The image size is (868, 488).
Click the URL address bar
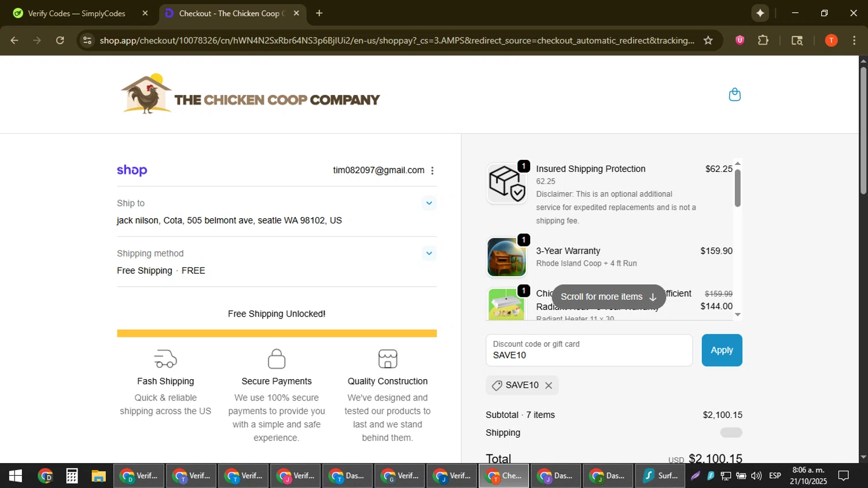[x=397, y=41]
